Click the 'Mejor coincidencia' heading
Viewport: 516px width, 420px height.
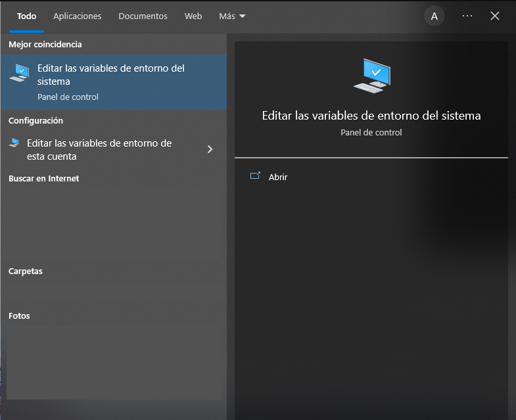[x=45, y=45]
